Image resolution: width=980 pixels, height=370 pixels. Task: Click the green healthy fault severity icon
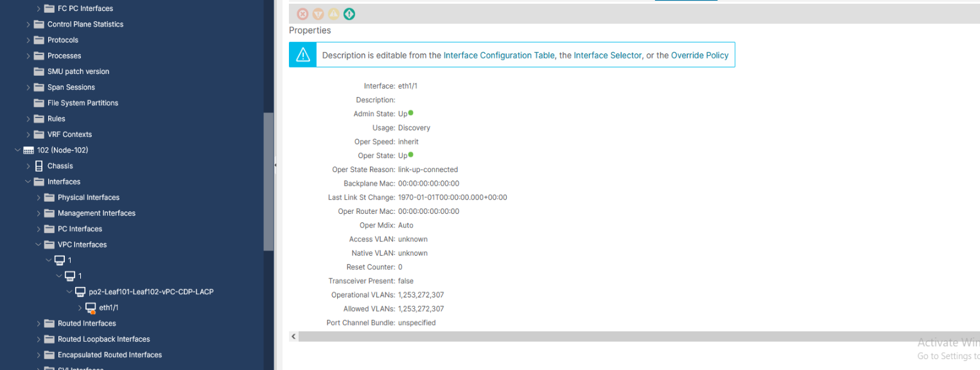coord(349,13)
